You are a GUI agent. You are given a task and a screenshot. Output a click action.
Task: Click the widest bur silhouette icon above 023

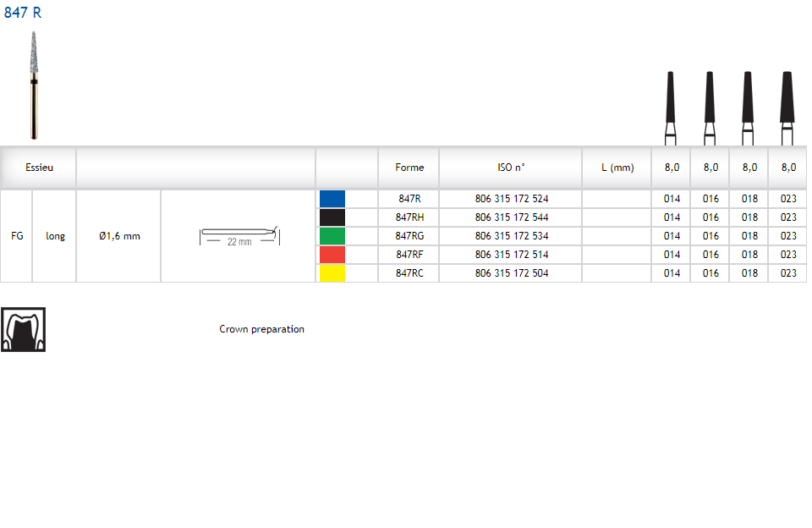pos(787,107)
